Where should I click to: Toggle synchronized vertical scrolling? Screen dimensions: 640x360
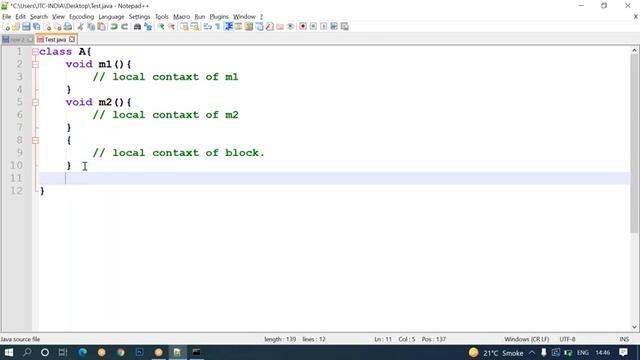pyautogui.click(x=184, y=27)
